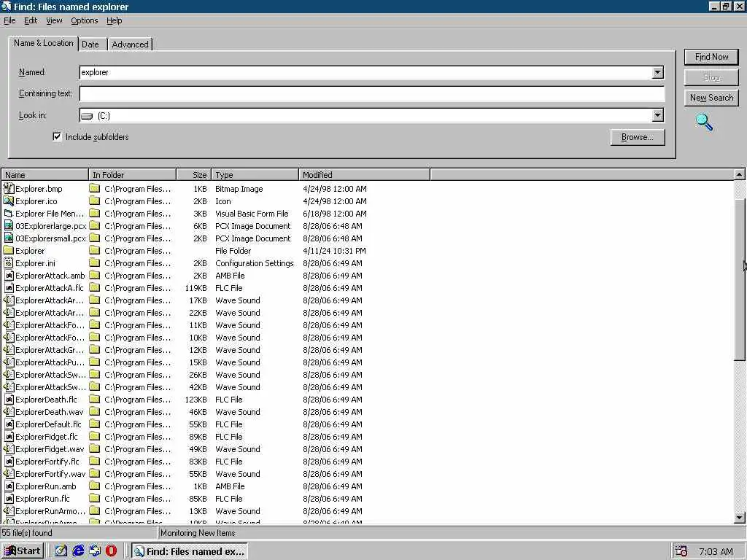This screenshot has height=560, width=747.
Task: Expand the Look in drive dropdown
Action: pyautogui.click(x=657, y=115)
